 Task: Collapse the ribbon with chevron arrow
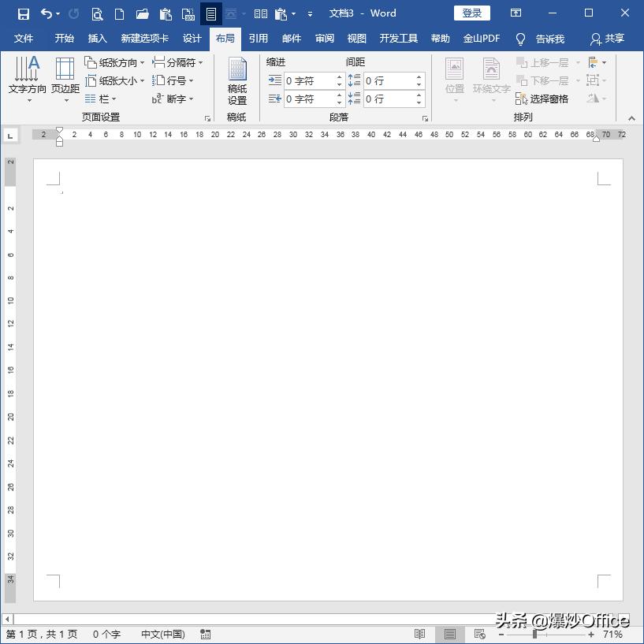pyautogui.click(x=631, y=118)
